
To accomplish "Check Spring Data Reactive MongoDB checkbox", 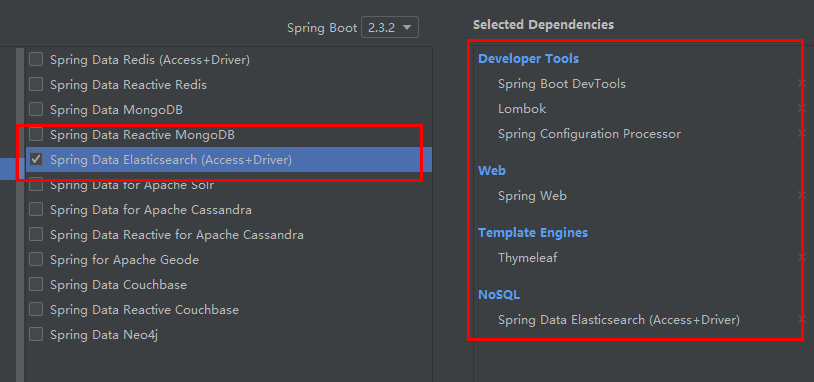I will pos(36,135).
